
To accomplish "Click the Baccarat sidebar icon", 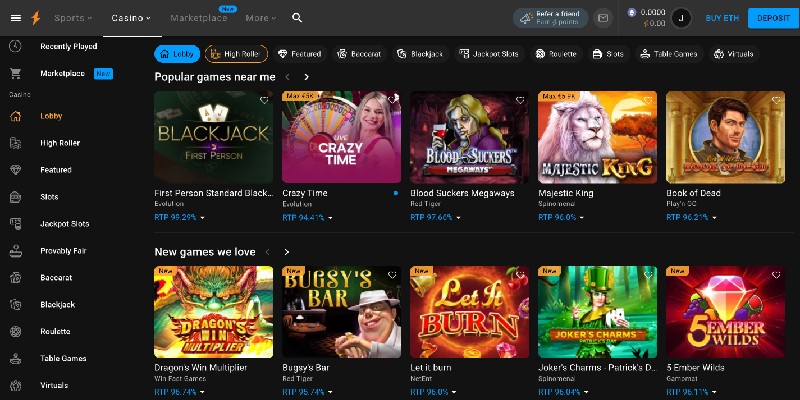I will pos(15,278).
